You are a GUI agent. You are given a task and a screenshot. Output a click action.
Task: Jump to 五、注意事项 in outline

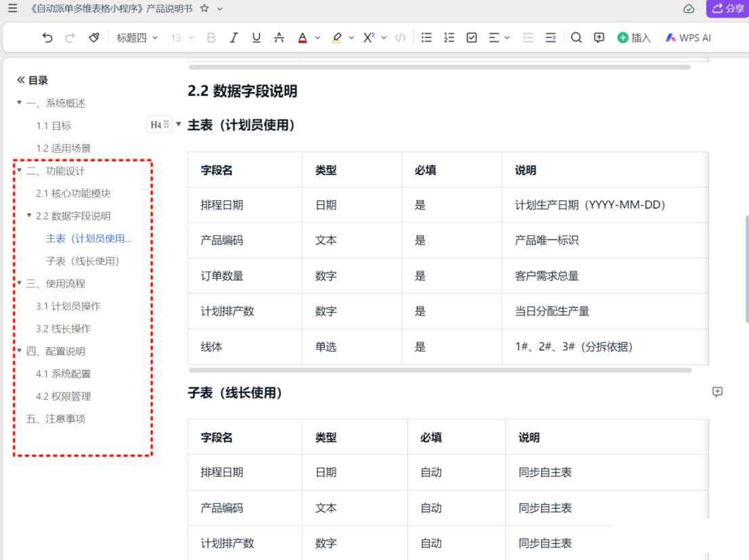(55, 419)
